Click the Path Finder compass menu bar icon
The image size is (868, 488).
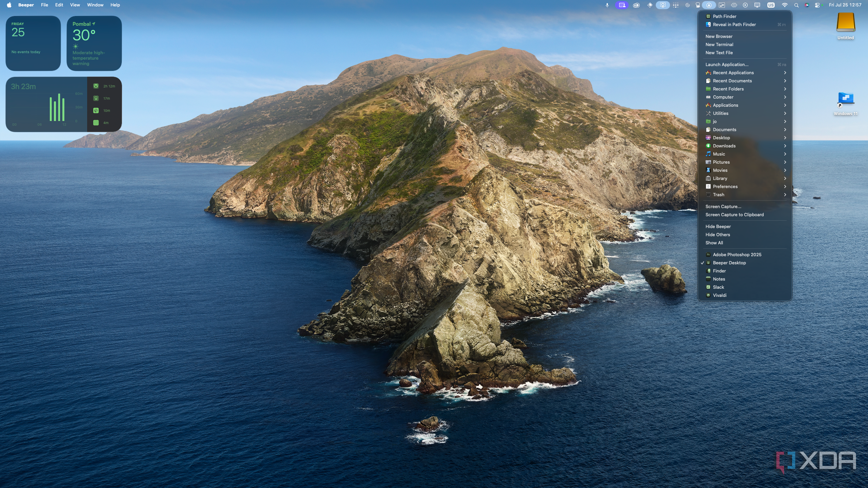[x=709, y=5]
